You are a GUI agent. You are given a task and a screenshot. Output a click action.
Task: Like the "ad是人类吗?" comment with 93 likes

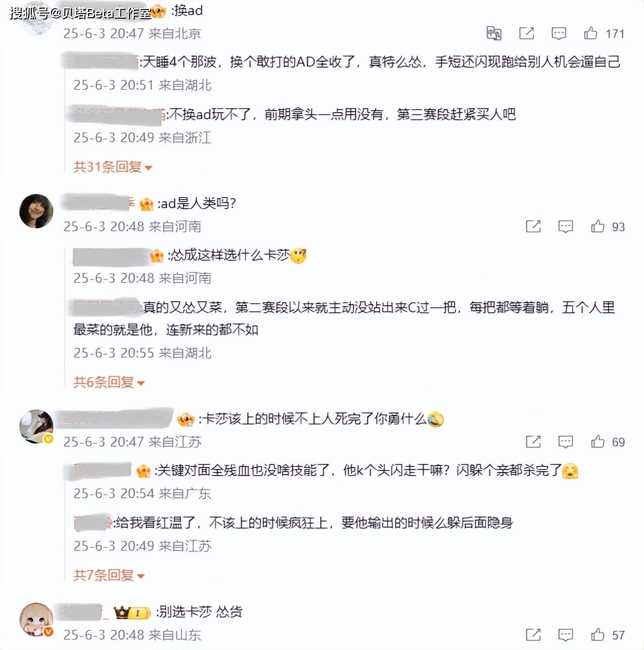[597, 226]
